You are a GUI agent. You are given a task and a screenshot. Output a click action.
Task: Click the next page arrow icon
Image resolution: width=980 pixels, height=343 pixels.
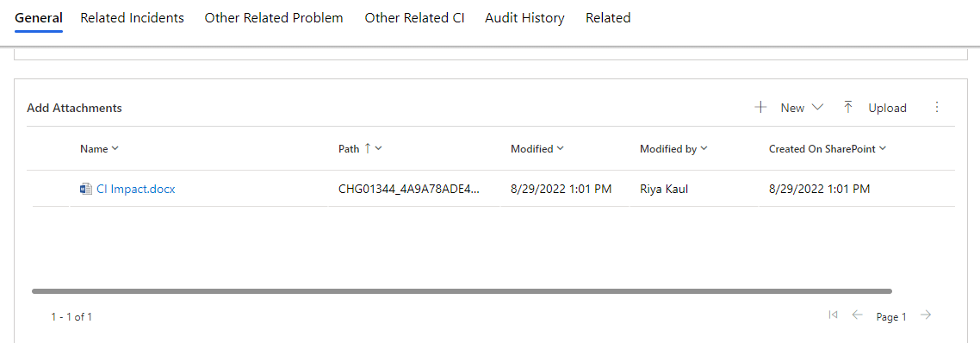click(927, 315)
